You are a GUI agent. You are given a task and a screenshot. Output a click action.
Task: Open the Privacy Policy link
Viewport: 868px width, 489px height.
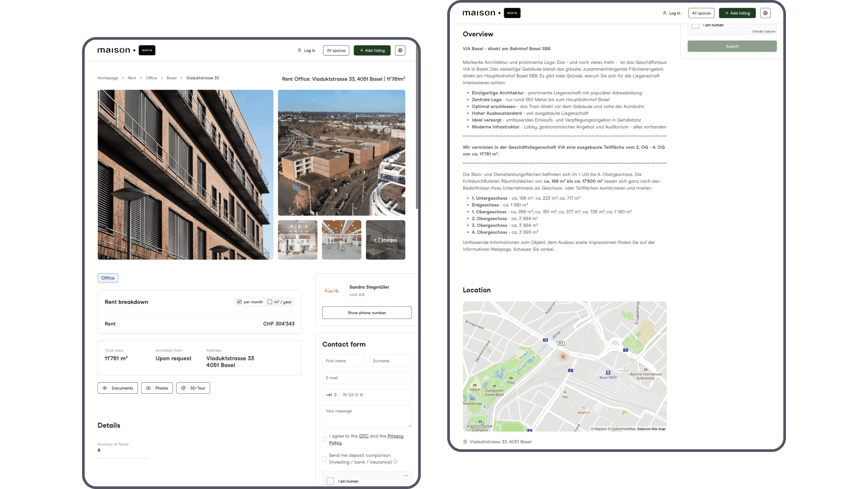click(x=366, y=439)
